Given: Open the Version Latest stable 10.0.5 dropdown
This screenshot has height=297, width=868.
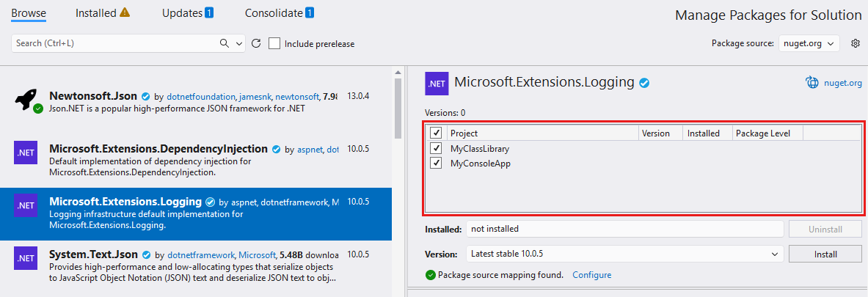Looking at the screenshot, I should tap(625, 254).
